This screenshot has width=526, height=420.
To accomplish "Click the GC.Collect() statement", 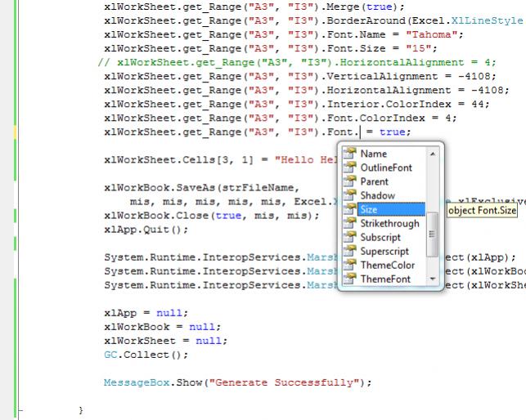I will coord(146,355).
